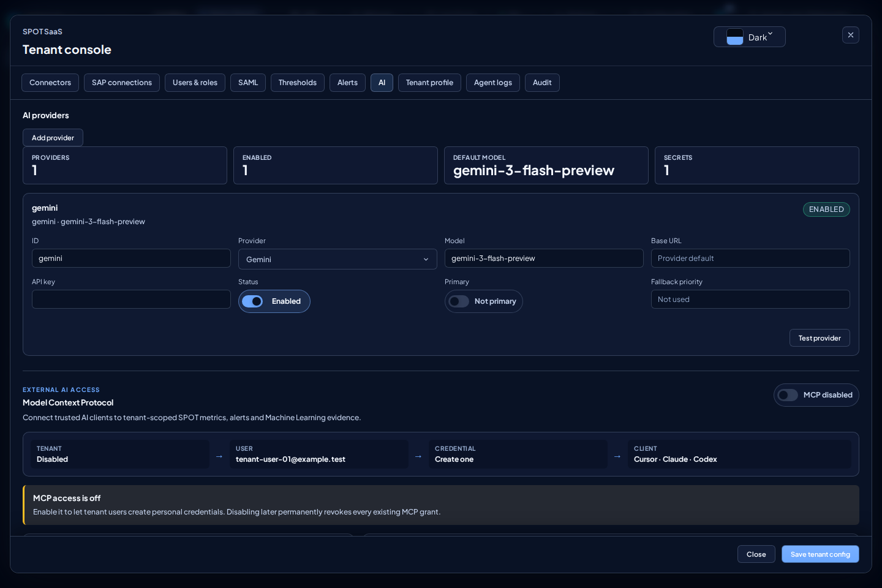The image size is (882, 588).
Task: Click the Model Context Protocol heading
Action: pos(68,402)
